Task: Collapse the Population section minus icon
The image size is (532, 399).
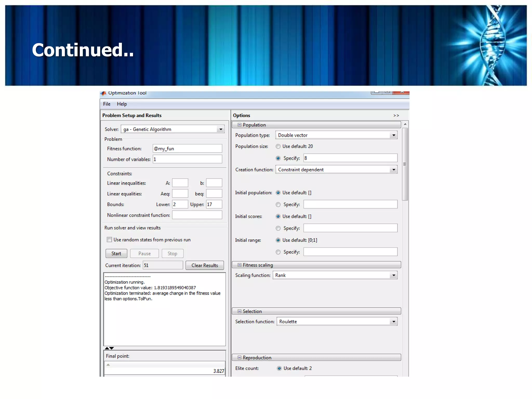Action: [240, 125]
